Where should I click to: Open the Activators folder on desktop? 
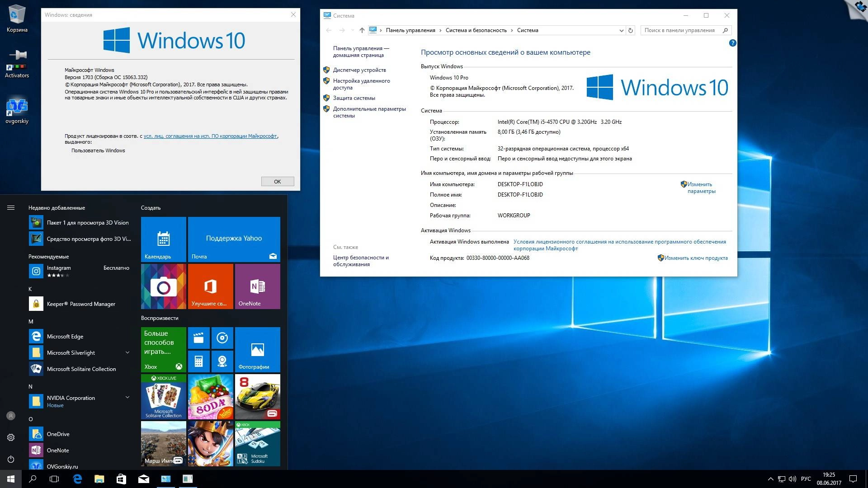click(17, 61)
